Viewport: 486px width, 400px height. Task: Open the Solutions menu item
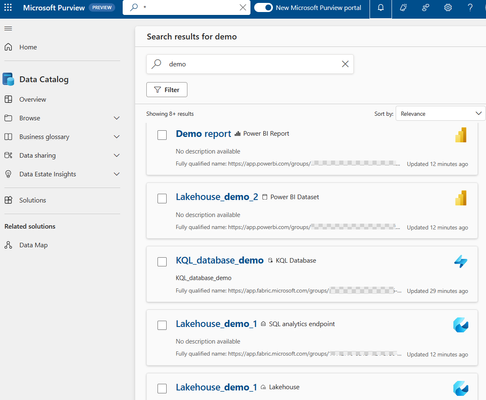click(x=32, y=200)
